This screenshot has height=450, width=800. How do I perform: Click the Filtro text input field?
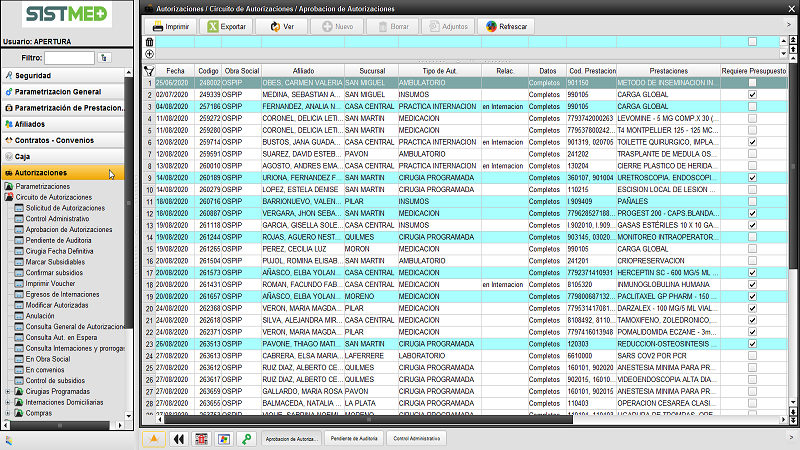(x=68, y=58)
